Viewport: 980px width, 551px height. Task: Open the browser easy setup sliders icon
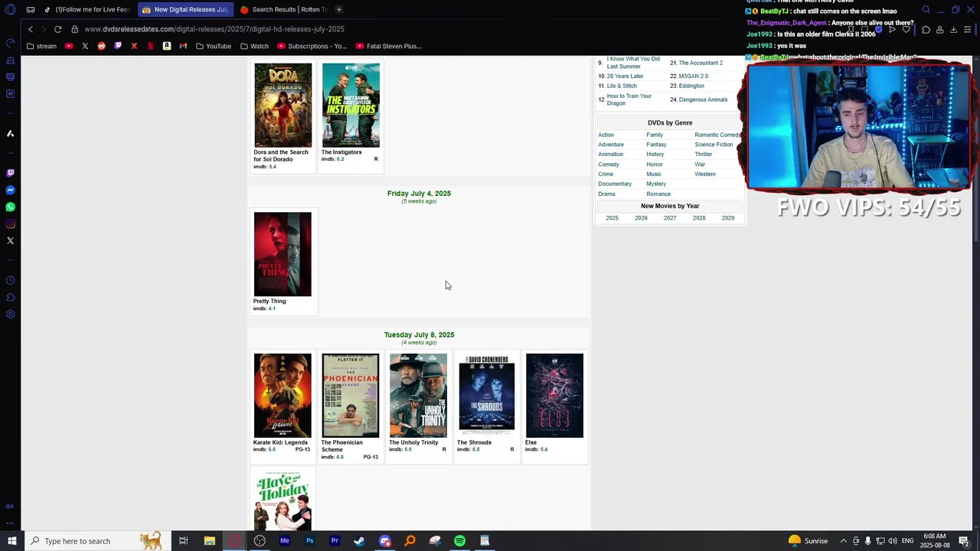tap(968, 29)
